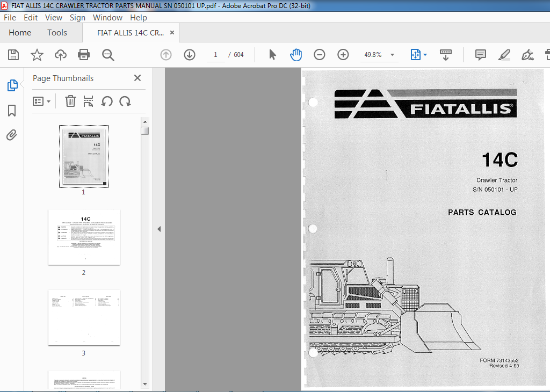Select page 3 thumbnail

(84, 317)
